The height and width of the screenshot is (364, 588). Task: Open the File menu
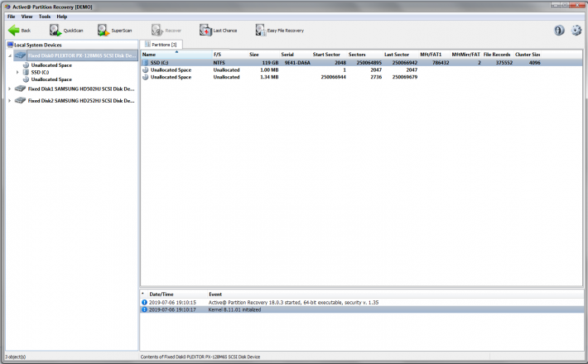pyautogui.click(x=12, y=17)
